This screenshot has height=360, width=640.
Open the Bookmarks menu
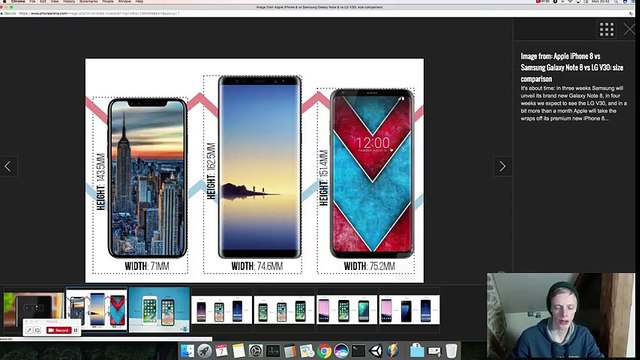click(89, 2)
